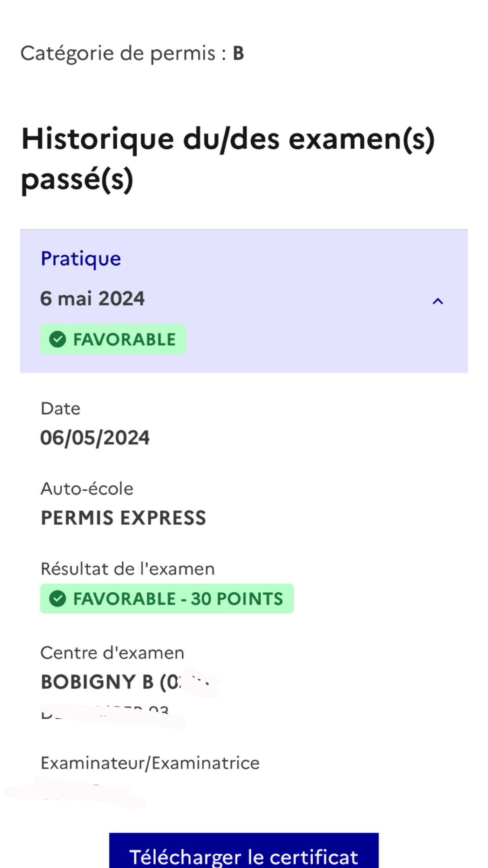Image resolution: width=488 pixels, height=868 pixels.
Task: Tap the 6 mai 2024 header date
Action: click(92, 298)
